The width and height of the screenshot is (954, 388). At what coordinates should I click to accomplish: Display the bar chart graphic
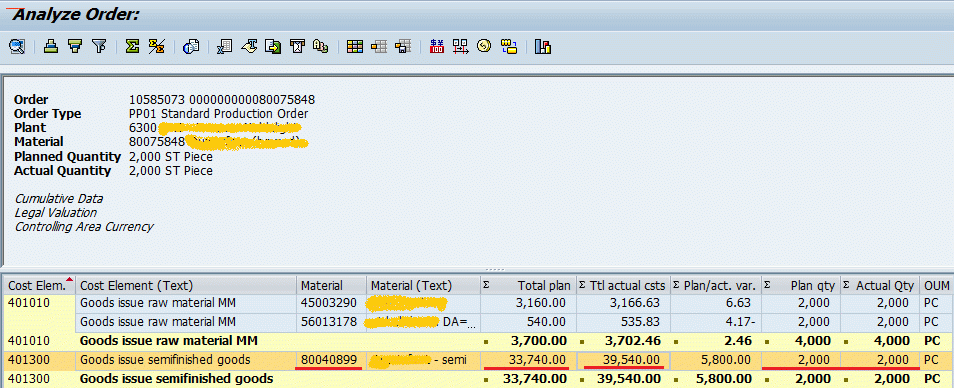pyautogui.click(x=543, y=46)
